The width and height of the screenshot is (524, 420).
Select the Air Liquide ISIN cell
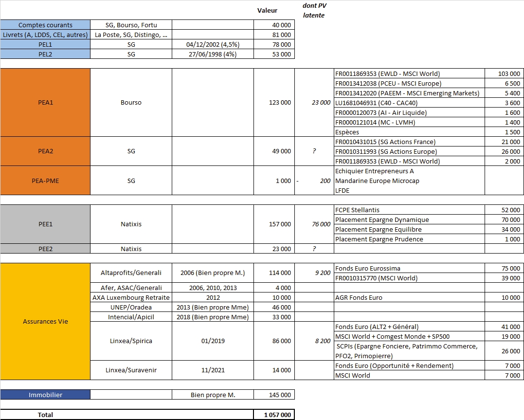click(409, 112)
